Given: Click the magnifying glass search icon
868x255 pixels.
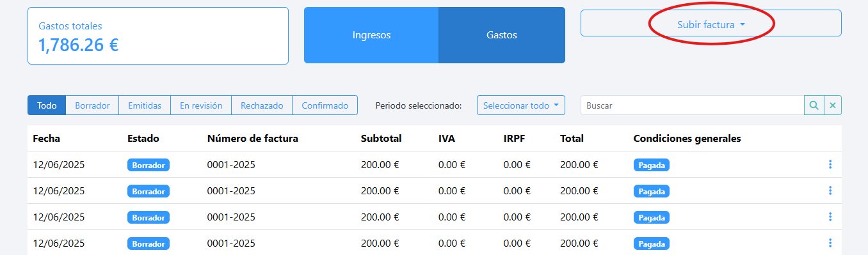Looking at the screenshot, I should [x=814, y=105].
